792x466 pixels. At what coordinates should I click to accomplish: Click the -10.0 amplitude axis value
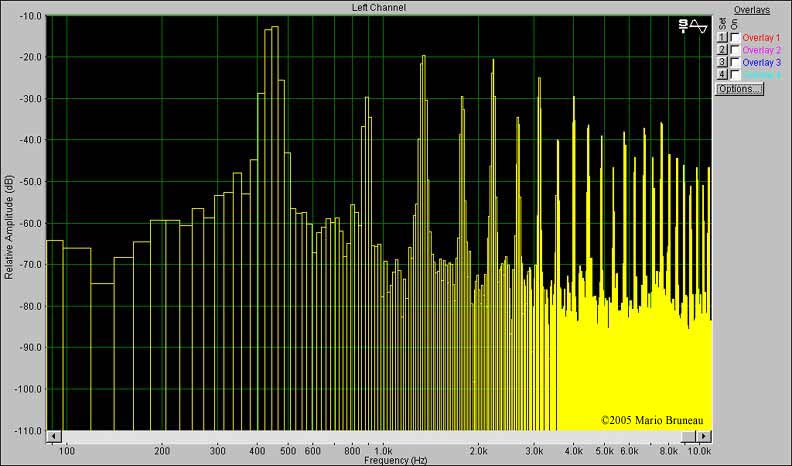click(x=30, y=16)
